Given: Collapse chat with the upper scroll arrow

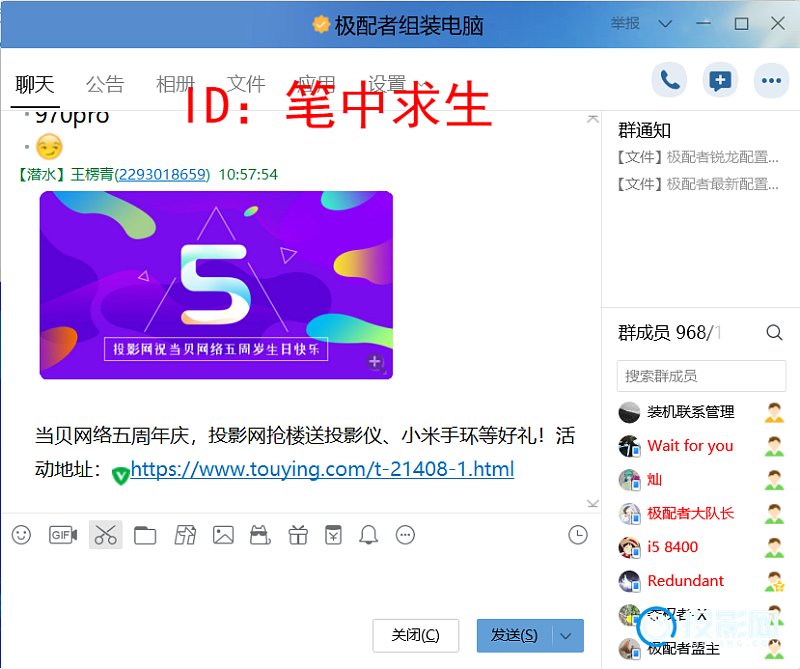Looking at the screenshot, I should pos(592,119).
